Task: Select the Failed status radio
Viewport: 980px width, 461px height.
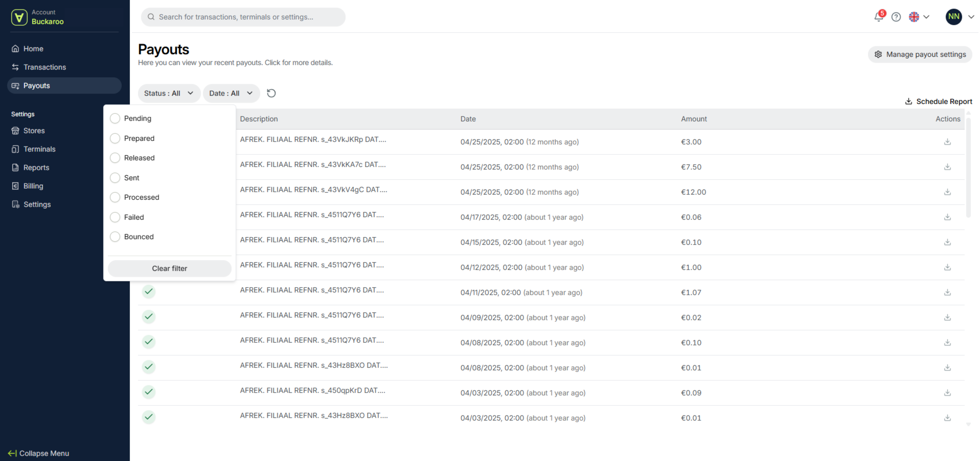Action: pyautogui.click(x=115, y=217)
